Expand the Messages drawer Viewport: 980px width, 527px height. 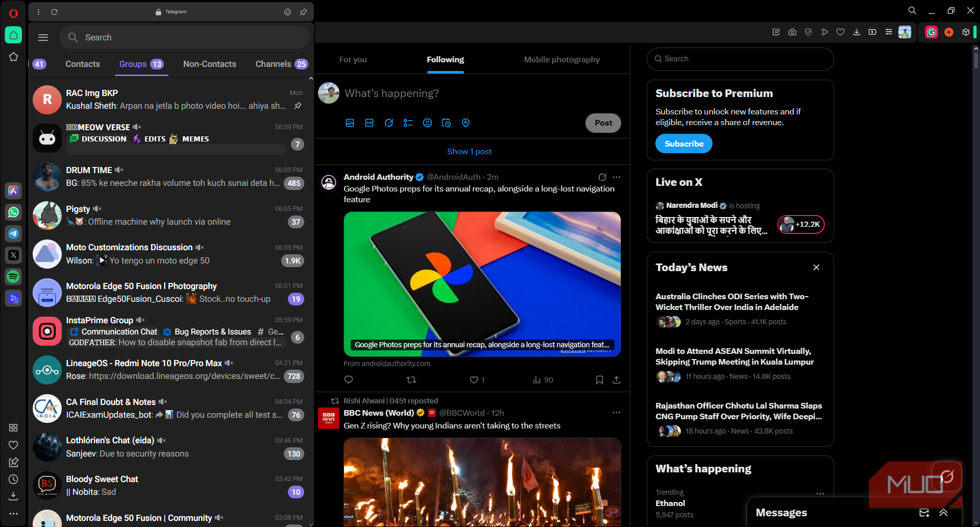[x=943, y=513]
